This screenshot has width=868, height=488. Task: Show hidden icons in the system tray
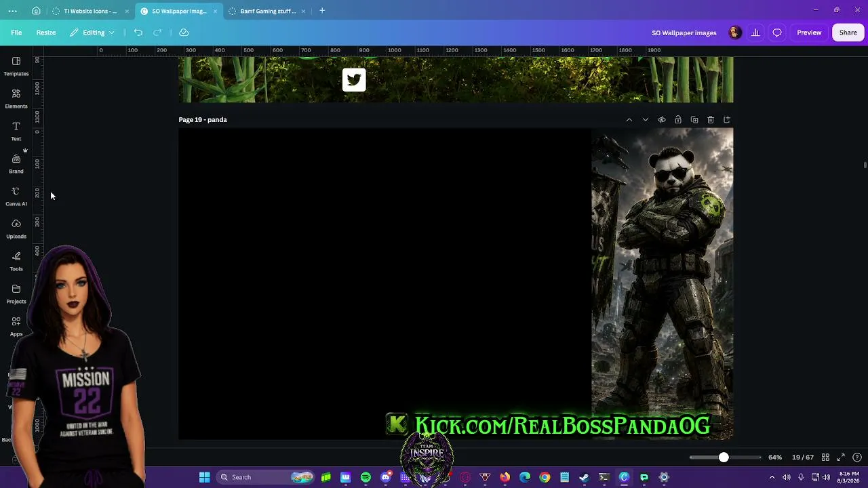772,477
